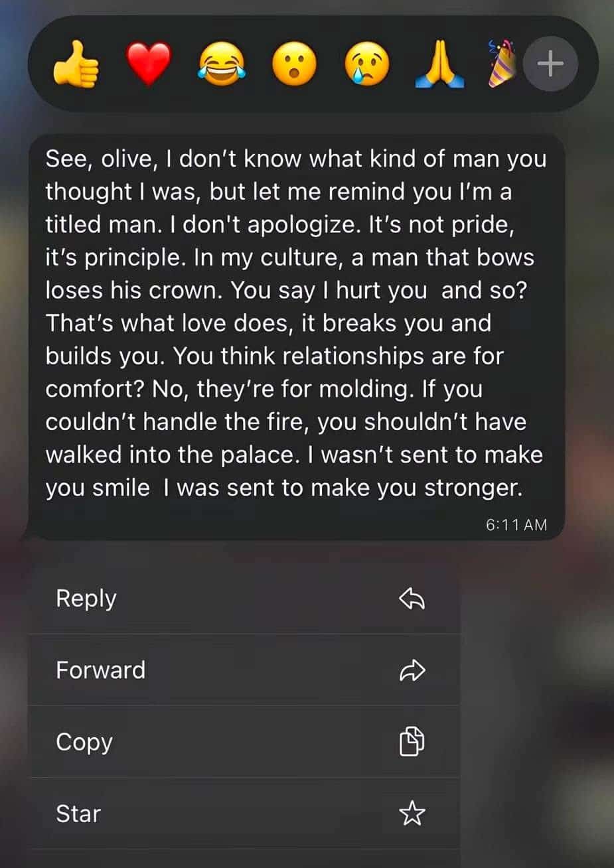Tap the message bubble text
Image resolution: width=614 pixels, height=868 pixels.
click(295, 323)
